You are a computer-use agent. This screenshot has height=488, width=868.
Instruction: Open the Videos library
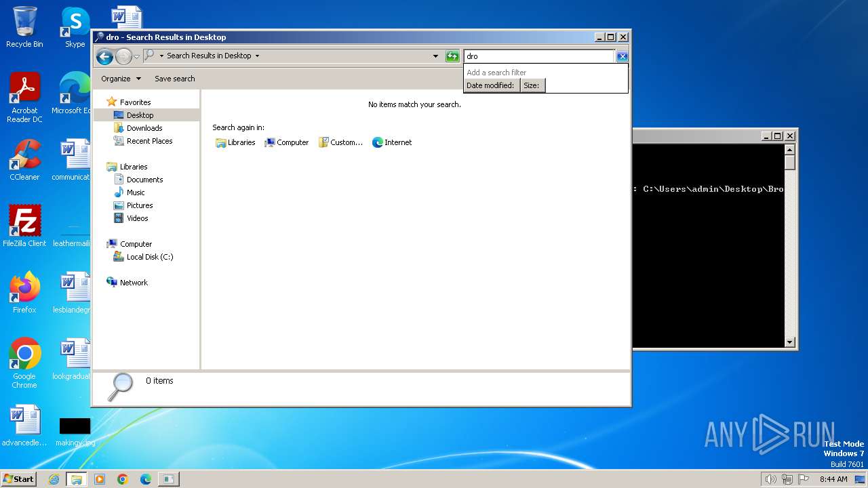[137, 218]
